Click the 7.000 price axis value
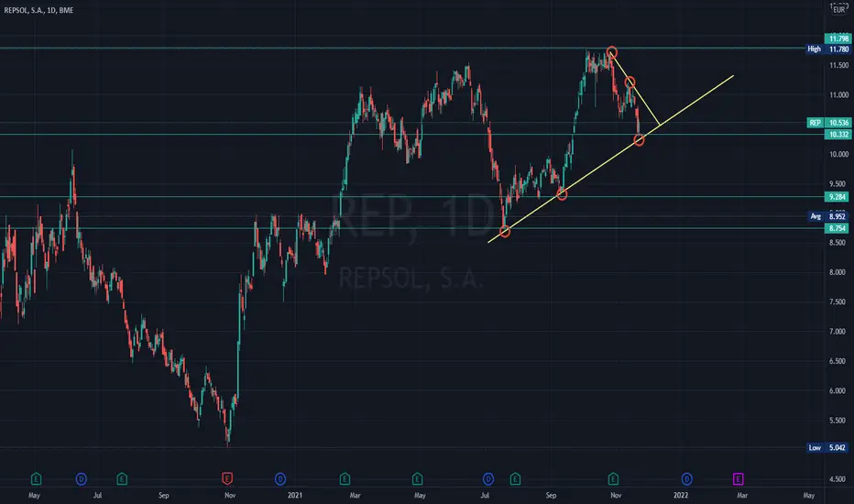This screenshot has height=504, width=854. click(x=838, y=332)
